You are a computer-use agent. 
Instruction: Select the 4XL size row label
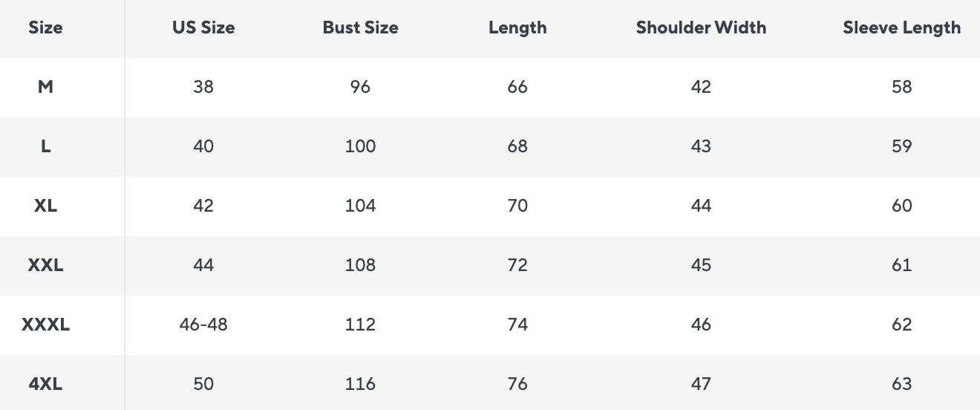click(x=45, y=384)
